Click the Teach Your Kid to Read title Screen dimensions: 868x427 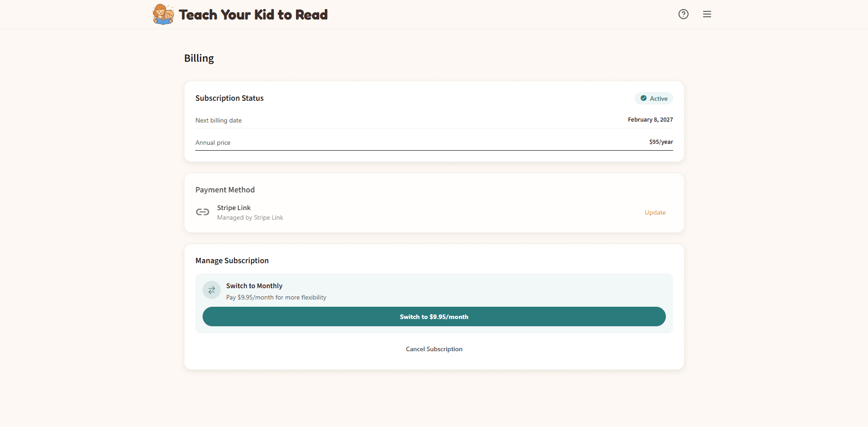[253, 15]
